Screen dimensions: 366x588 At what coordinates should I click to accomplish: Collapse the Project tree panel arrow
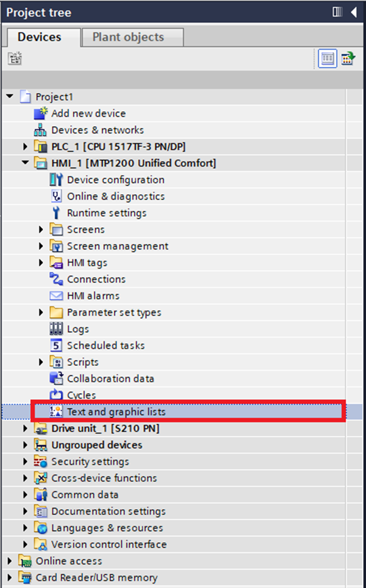click(x=354, y=12)
